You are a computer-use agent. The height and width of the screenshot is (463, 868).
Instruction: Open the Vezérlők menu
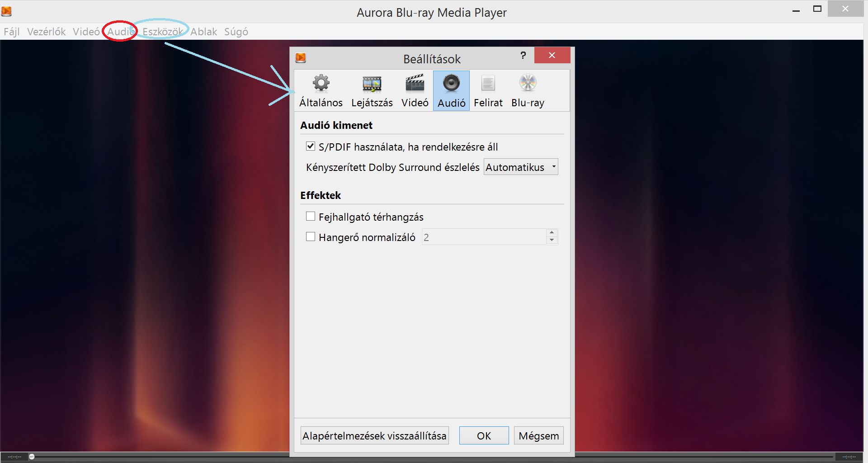click(x=46, y=32)
